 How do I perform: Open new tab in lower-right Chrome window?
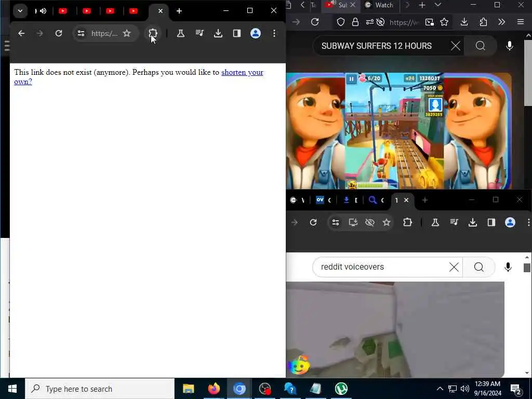(x=425, y=200)
